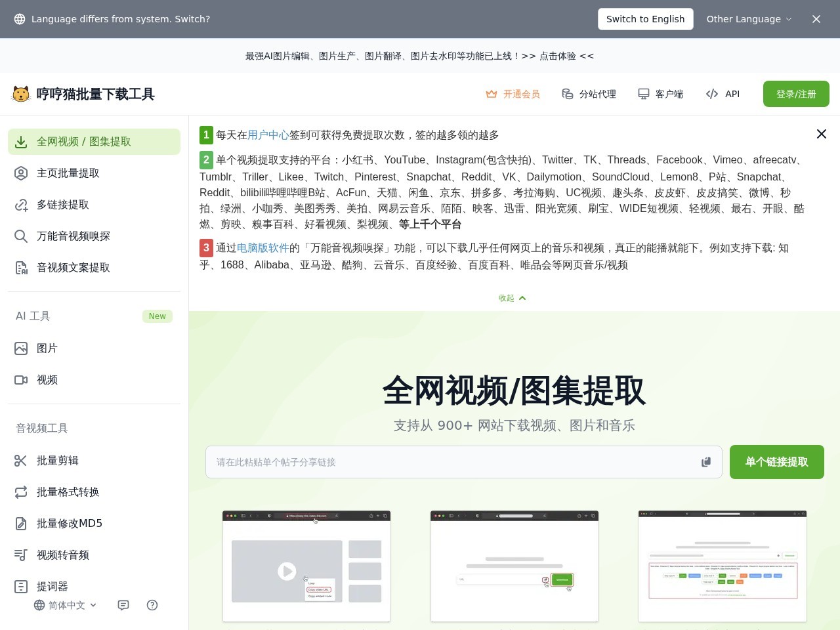The height and width of the screenshot is (630, 840).
Task: Open 万能音视频嗅探 sidebar item
Action: [94, 236]
